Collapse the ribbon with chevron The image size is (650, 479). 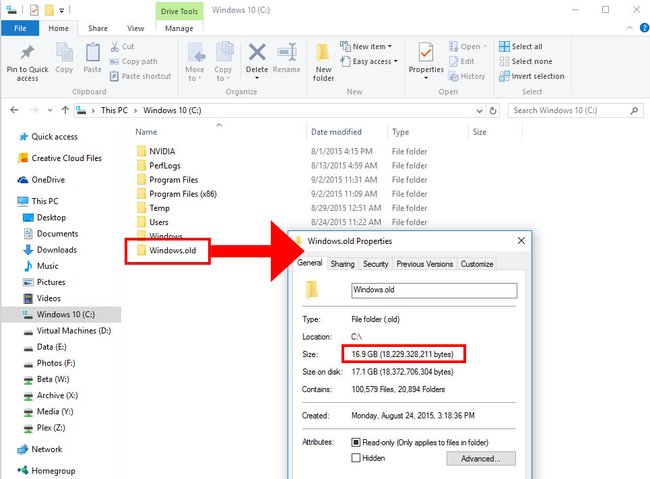pyautogui.click(x=629, y=28)
